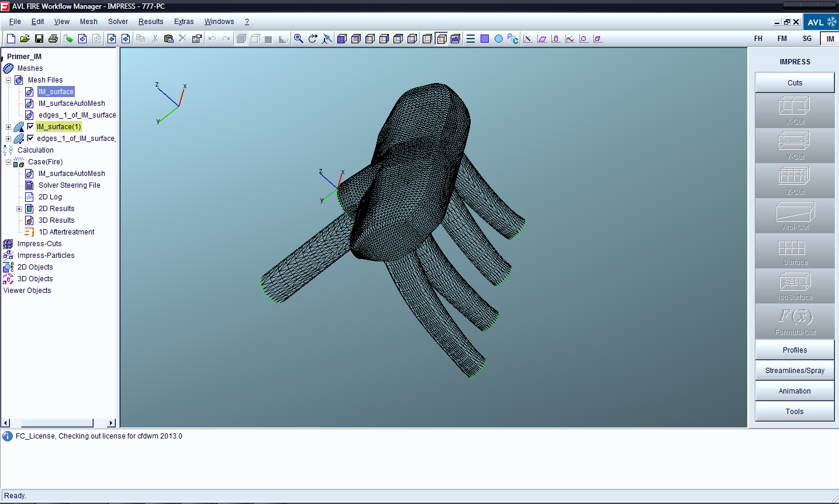
Task: Click the page with blue right arrow icon
Action: [82, 39]
